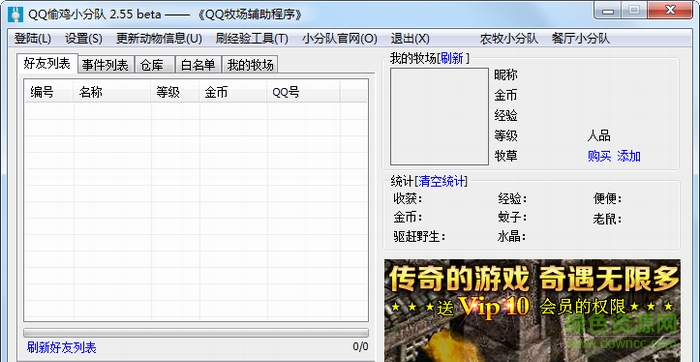Sort by the 名称 column header

click(112, 92)
